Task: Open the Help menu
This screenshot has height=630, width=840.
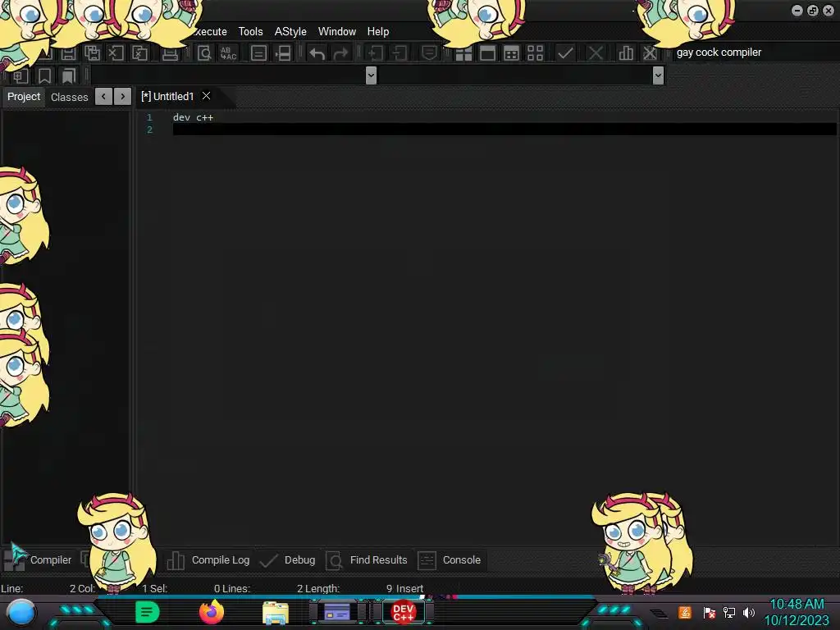Action: 378,32
